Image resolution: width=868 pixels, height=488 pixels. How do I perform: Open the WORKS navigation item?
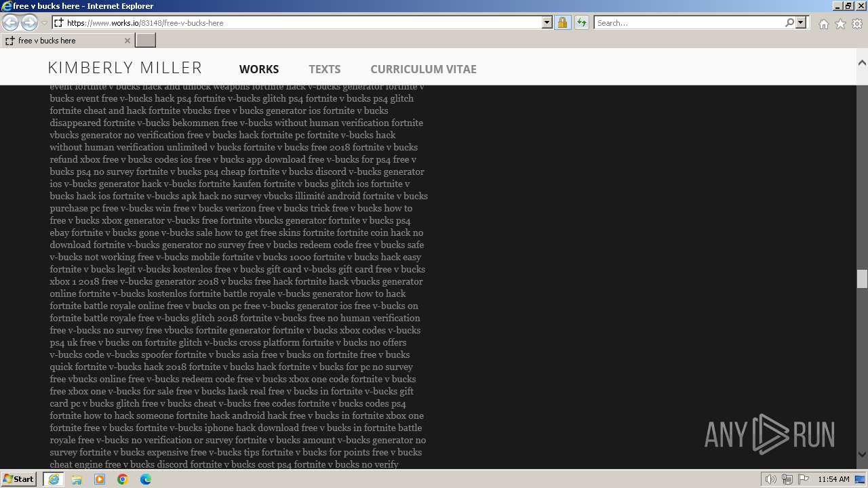tap(259, 69)
